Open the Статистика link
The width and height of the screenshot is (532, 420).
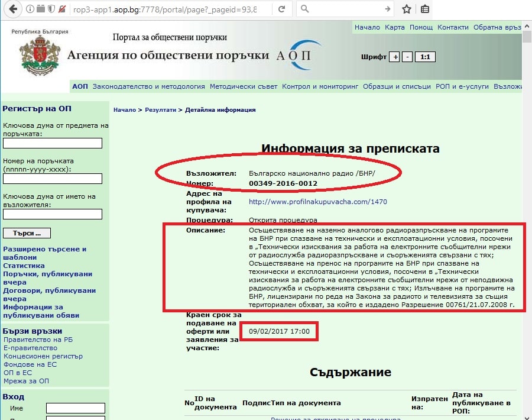pos(24,266)
